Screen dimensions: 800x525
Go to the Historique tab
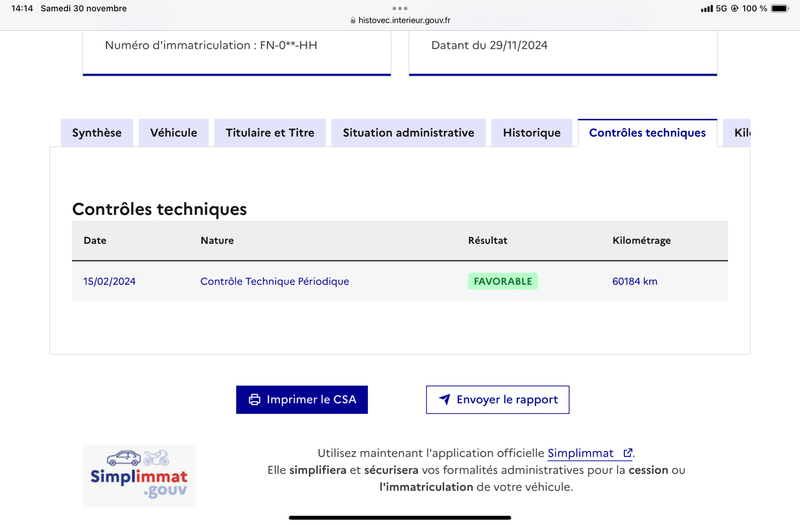[532, 133]
